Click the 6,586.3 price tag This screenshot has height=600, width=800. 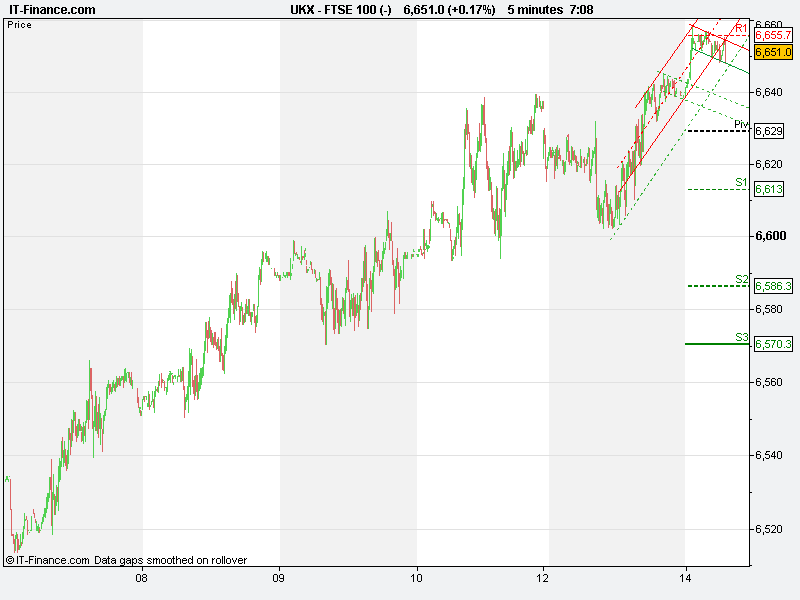pos(773,286)
